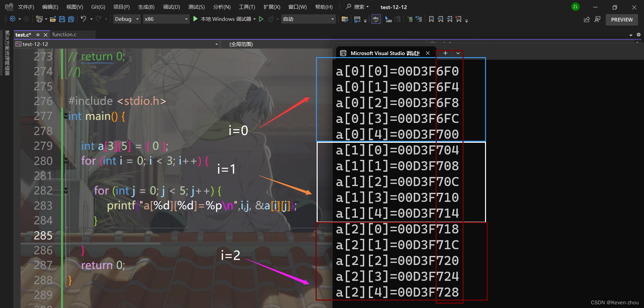Click the console output line a[1][2]=00D3F70C
Screen dimensions: 644x308
[397, 182]
